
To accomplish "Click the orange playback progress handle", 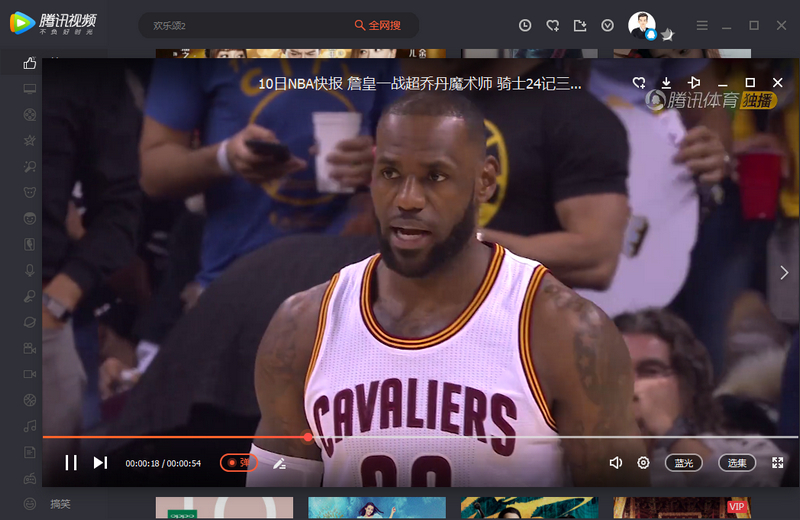I will click(308, 437).
